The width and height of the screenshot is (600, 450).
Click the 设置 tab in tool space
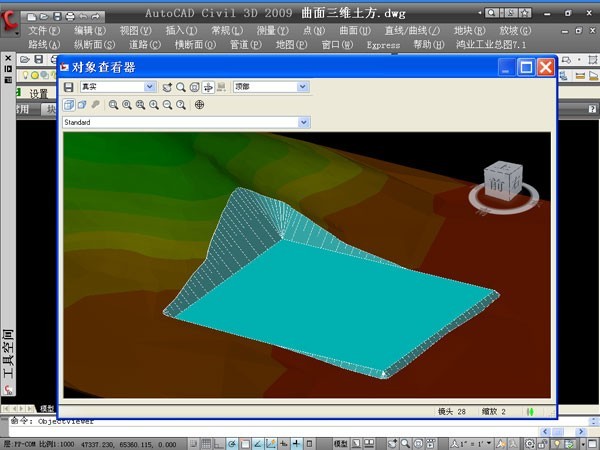38,94
